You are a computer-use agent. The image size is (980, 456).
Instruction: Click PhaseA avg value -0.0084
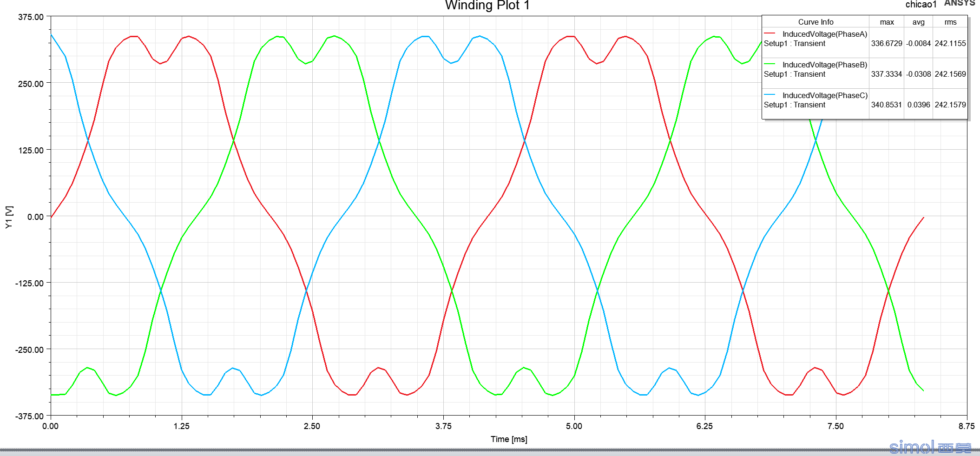pos(918,43)
